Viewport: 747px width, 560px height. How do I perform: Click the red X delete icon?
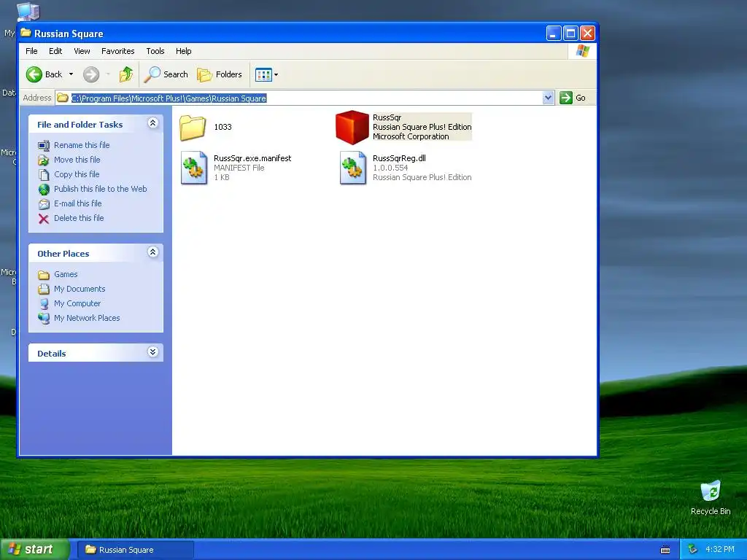(x=44, y=219)
